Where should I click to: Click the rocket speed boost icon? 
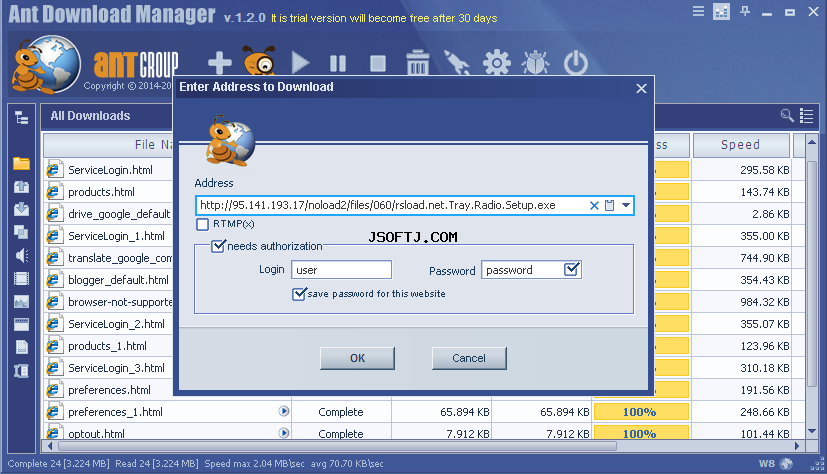456,63
